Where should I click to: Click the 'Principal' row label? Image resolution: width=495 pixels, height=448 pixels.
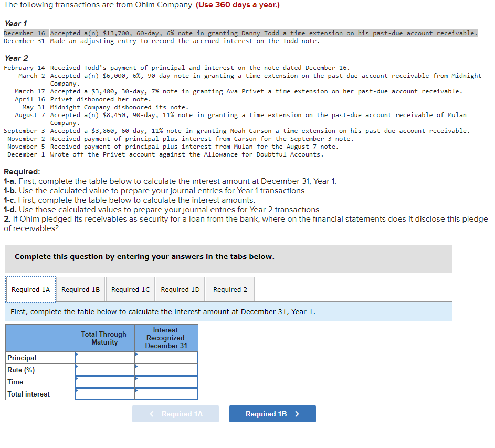point(22,358)
